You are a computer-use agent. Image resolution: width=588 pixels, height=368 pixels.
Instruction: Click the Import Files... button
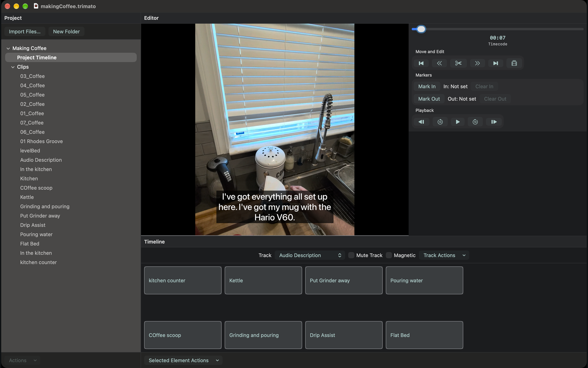[x=25, y=31]
